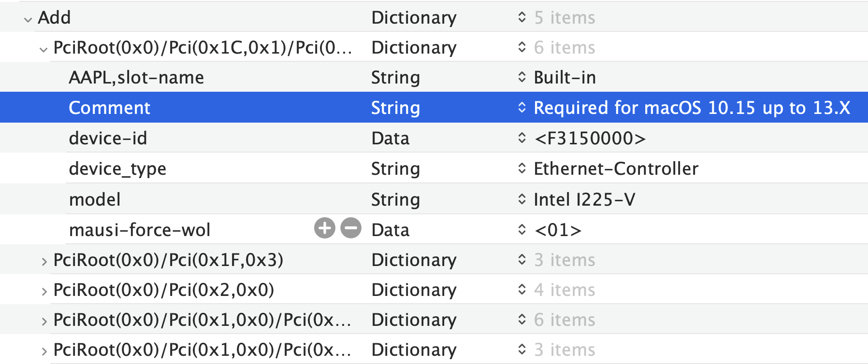Click the minus icon on mausi-force-wol row

point(351,228)
